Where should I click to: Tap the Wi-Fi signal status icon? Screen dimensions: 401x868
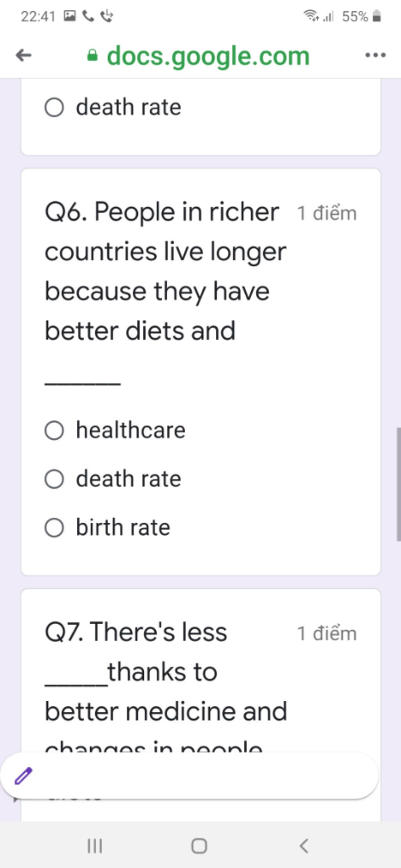(312, 16)
